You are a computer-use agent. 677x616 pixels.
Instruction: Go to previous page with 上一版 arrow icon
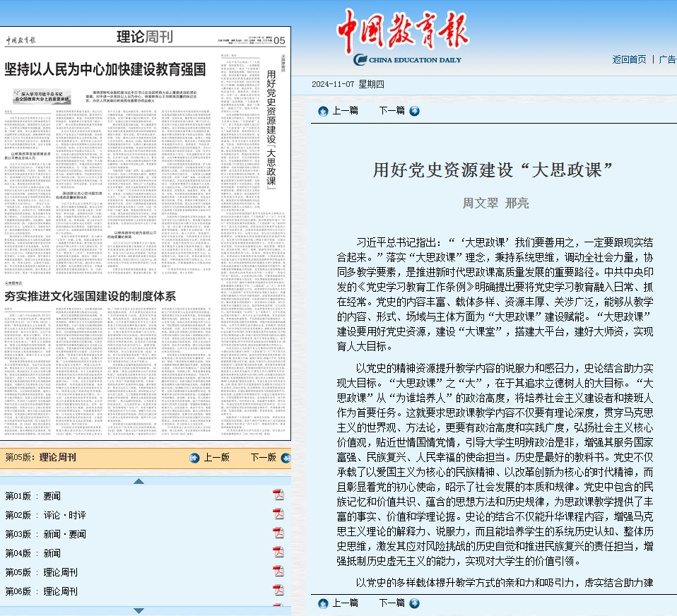pyautogui.click(x=194, y=457)
